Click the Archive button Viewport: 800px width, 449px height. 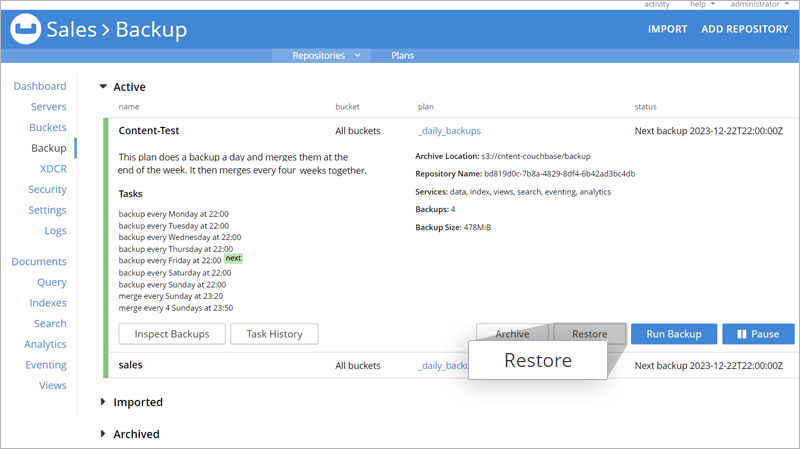(x=512, y=334)
